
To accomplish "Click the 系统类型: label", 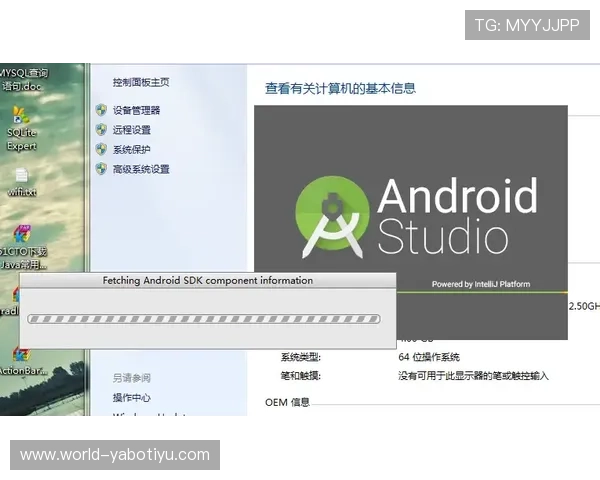I will 300,357.
